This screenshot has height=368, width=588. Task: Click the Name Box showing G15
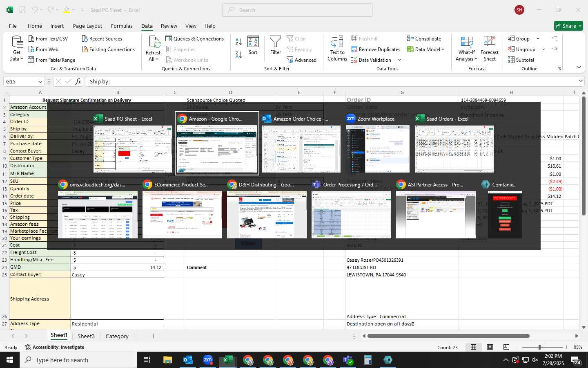[20, 81]
